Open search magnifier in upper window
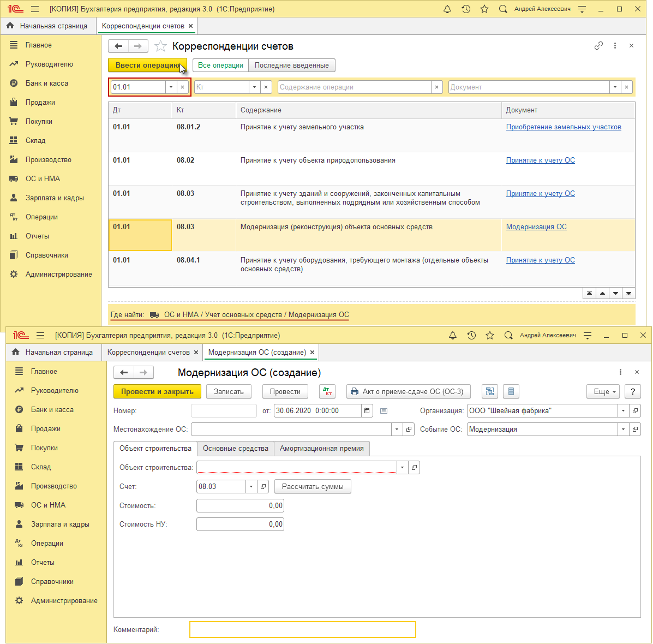Screen dimensions: 653x644 503,9
